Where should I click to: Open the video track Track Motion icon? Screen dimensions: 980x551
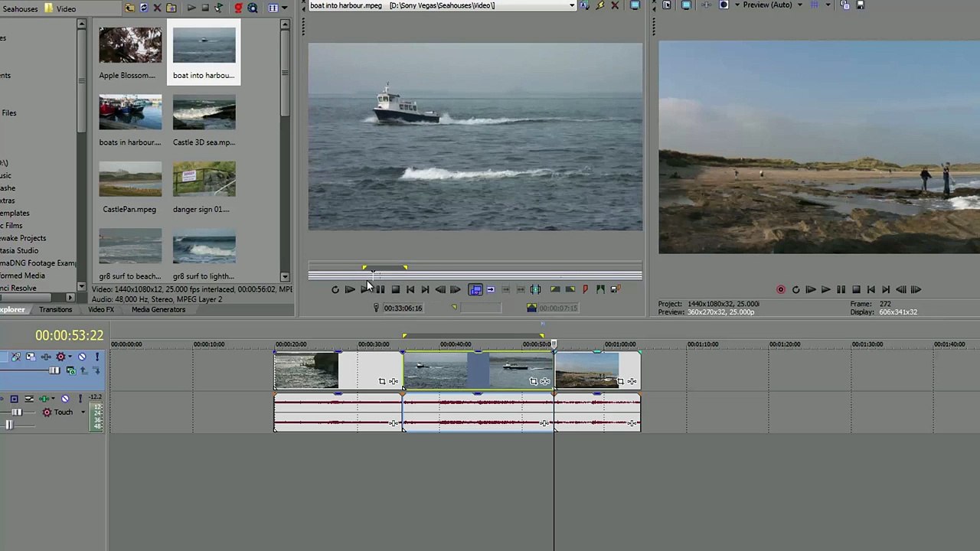pyautogui.click(x=30, y=357)
